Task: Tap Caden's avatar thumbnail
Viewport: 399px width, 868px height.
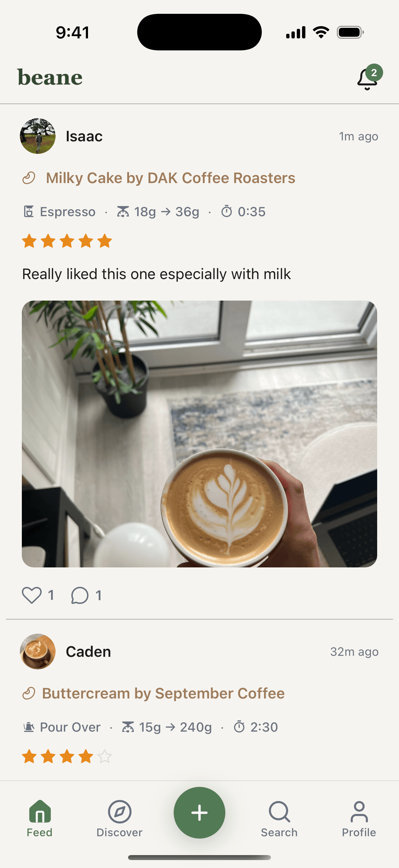Action: pos(38,651)
